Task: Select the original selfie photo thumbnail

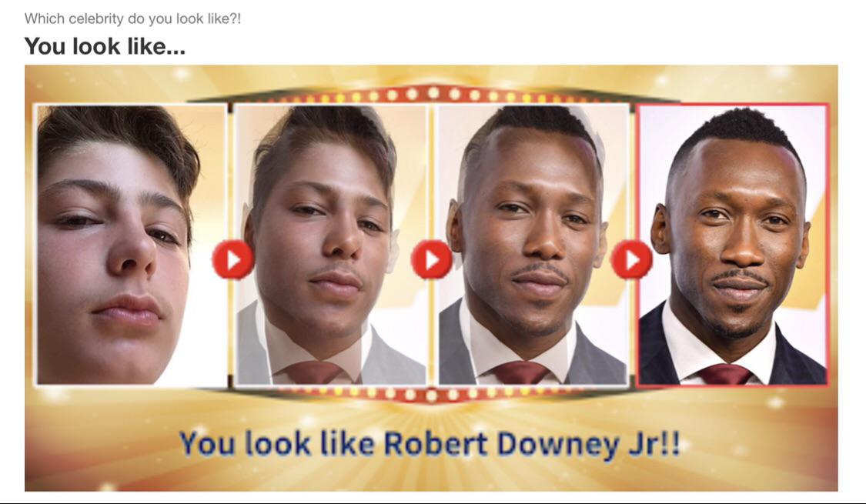Action: [x=132, y=244]
